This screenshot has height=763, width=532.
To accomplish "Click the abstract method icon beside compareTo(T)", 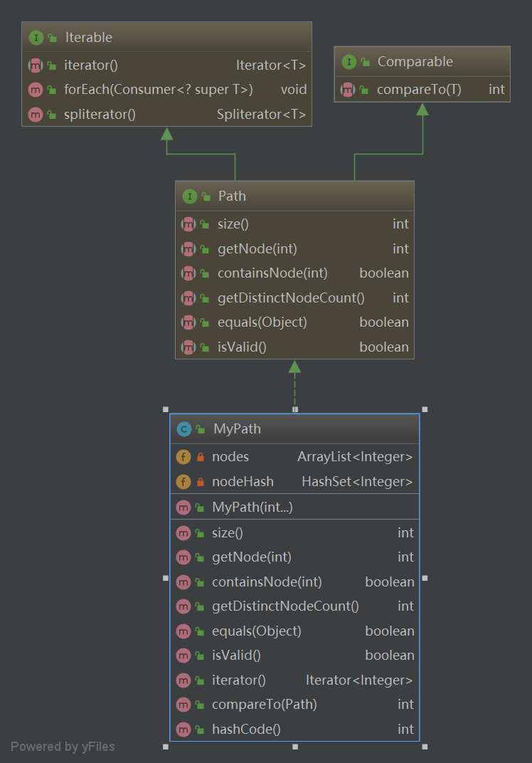I will [x=348, y=90].
